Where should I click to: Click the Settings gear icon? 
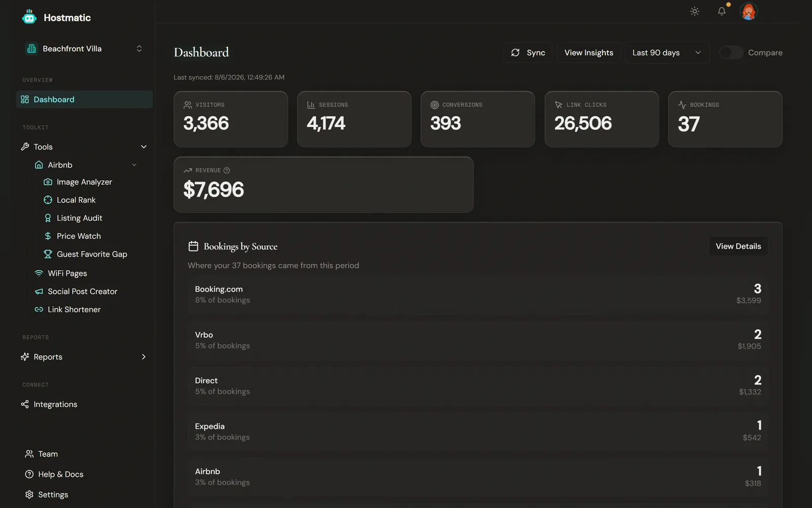29,495
